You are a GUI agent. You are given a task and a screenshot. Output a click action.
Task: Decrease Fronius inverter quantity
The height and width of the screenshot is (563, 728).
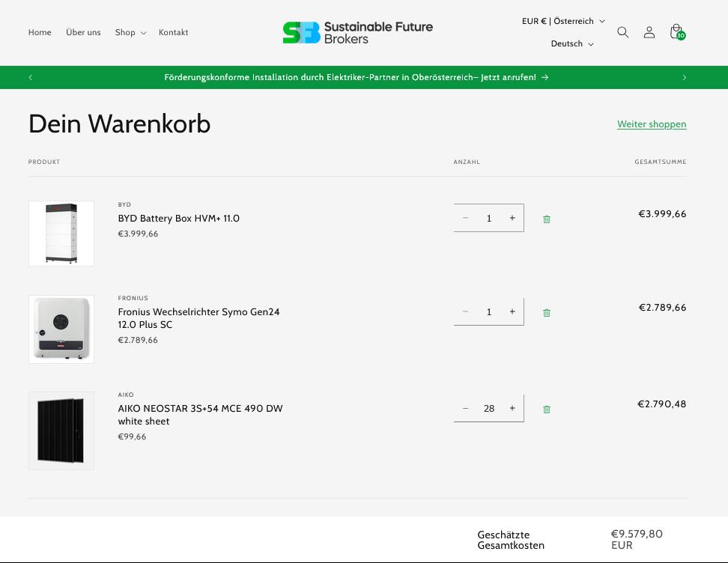tap(465, 311)
